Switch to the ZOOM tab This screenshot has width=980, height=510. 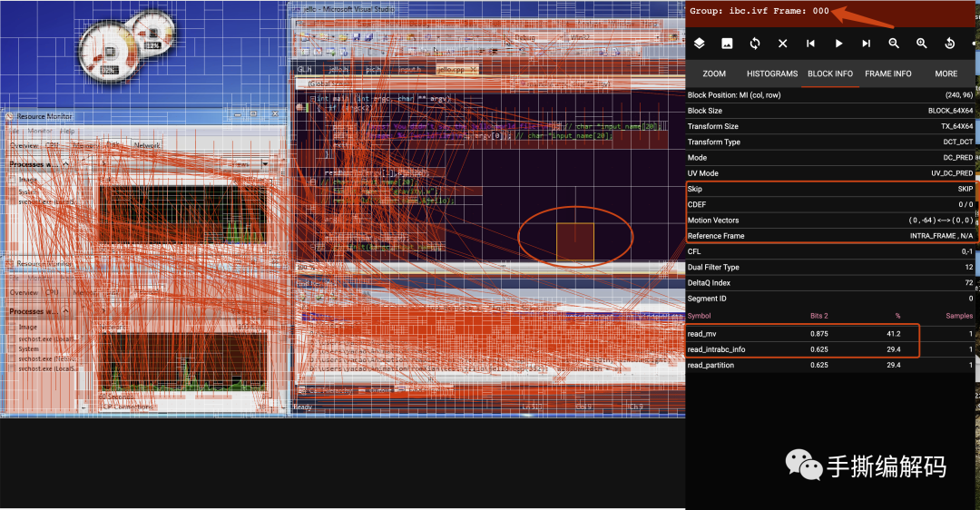(714, 74)
